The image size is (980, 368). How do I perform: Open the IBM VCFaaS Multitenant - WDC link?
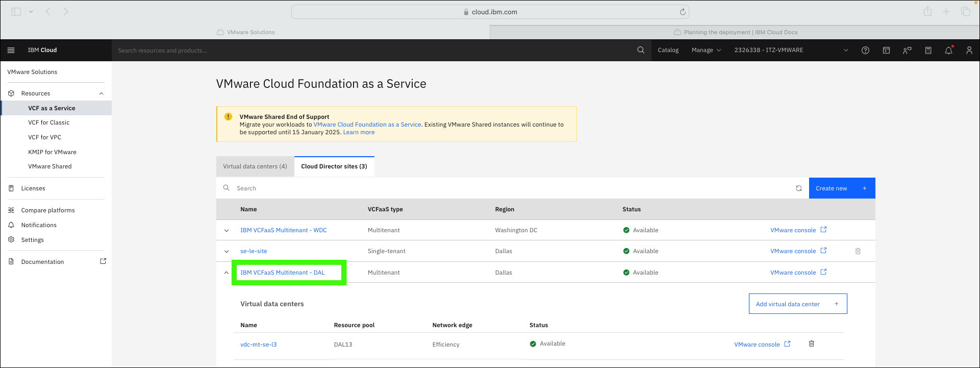point(284,230)
